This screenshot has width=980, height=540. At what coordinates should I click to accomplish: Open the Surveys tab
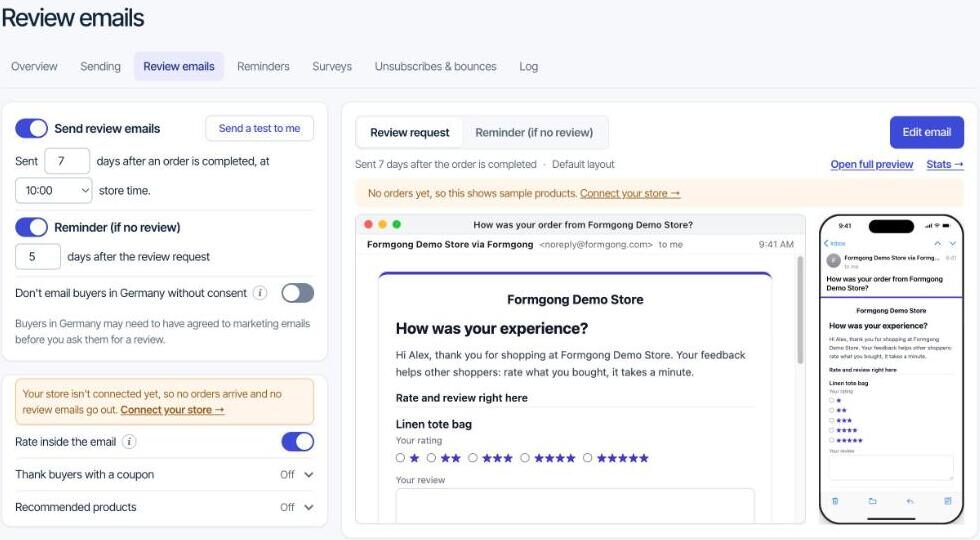coord(332,66)
